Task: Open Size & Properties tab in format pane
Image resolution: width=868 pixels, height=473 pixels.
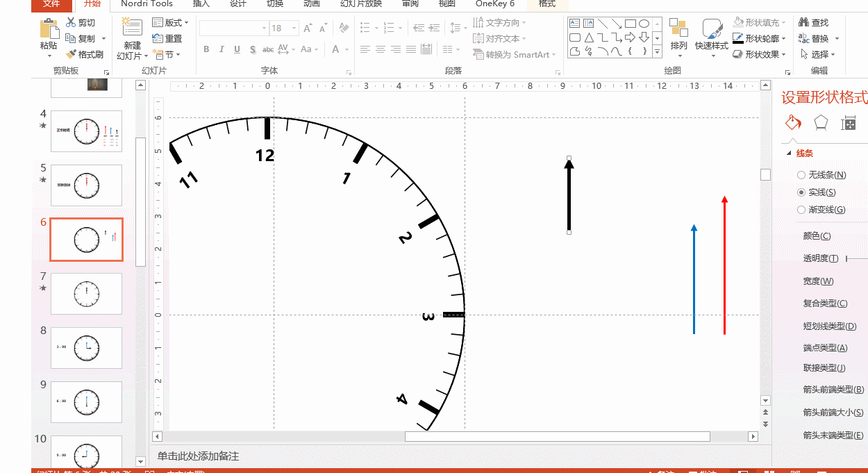Action: pos(848,123)
